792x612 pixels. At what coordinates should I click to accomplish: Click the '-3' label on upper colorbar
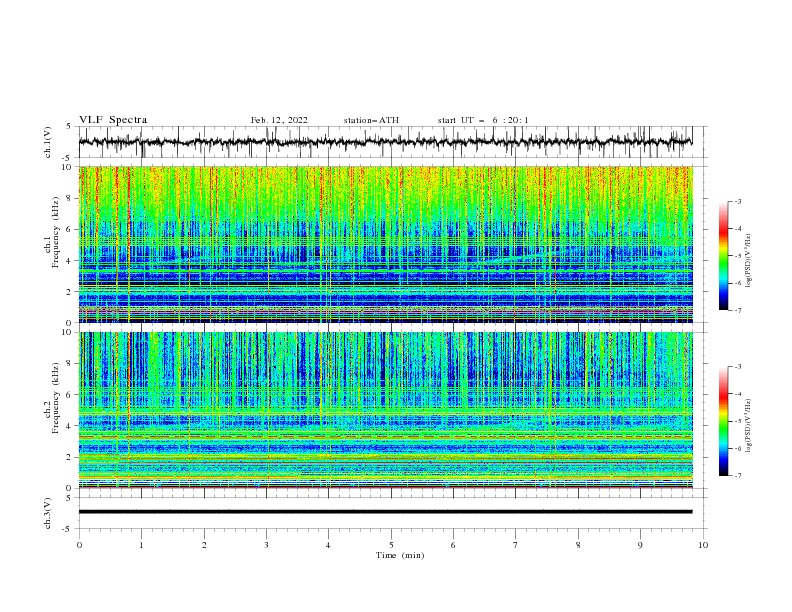(738, 201)
